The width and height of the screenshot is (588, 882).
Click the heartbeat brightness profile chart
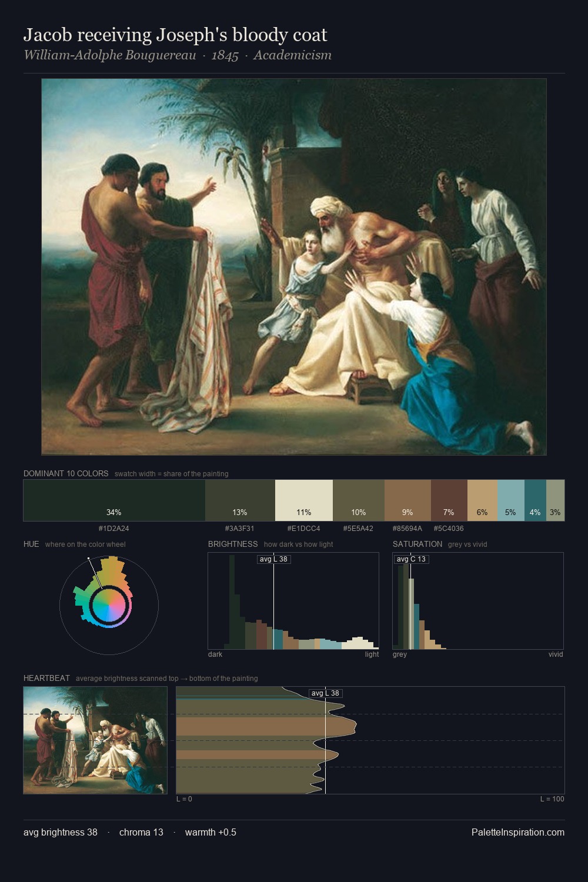point(370,740)
